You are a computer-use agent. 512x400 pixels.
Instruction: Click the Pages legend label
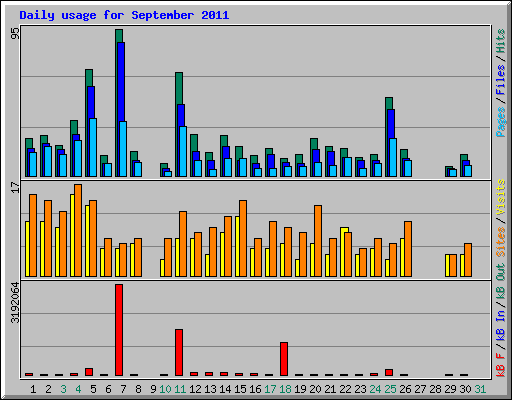[501, 122]
